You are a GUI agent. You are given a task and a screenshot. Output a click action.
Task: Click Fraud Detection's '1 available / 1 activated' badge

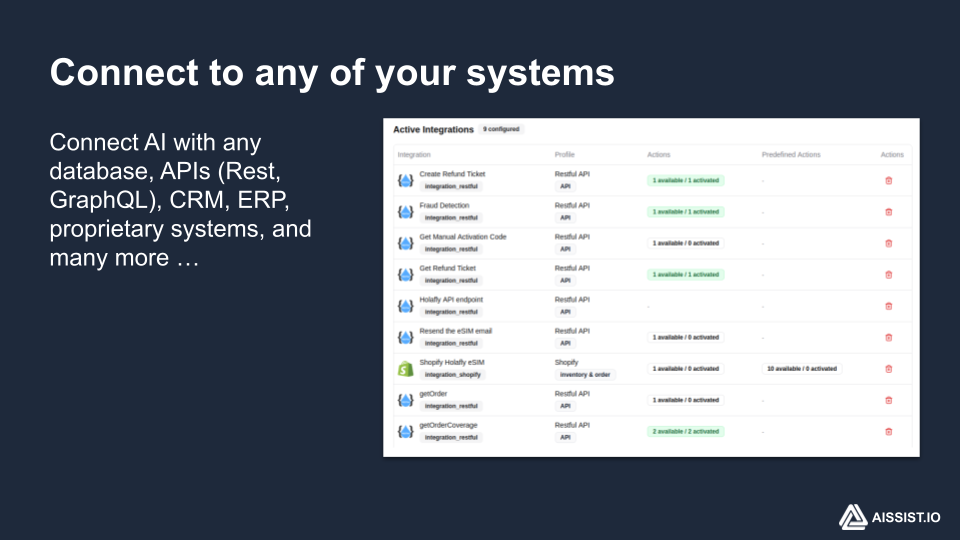(685, 212)
